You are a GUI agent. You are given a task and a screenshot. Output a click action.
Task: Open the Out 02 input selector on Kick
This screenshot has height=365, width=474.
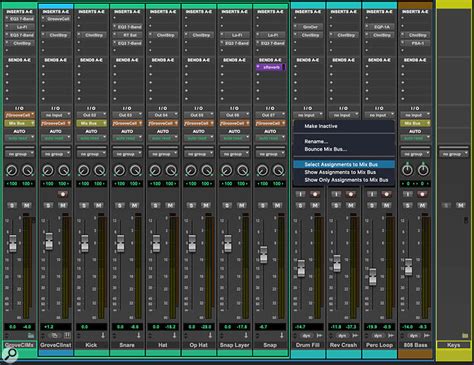click(91, 115)
